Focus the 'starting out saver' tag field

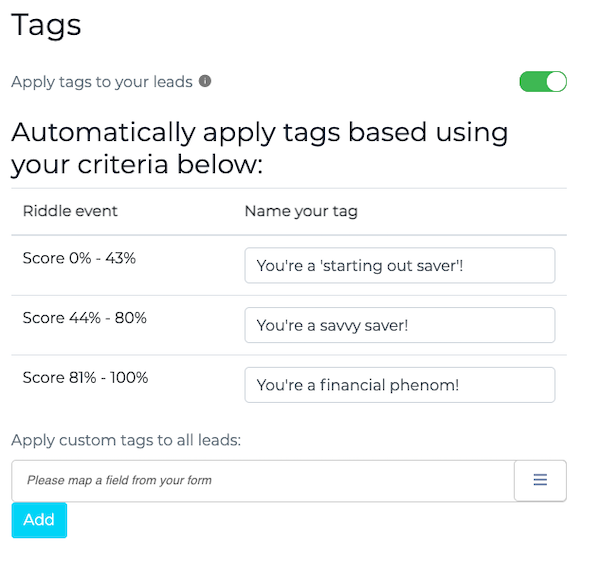(399, 266)
